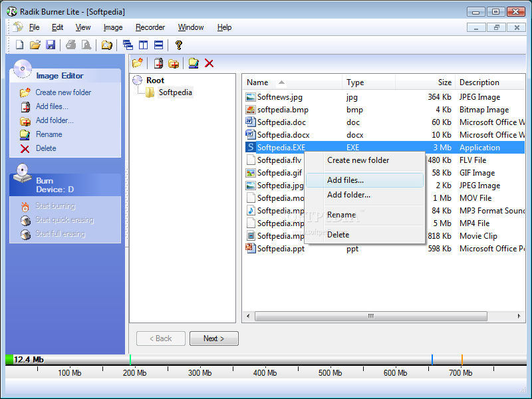Click the scrollbar left arrow
The width and height of the screenshot is (532, 399).
(248, 317)
